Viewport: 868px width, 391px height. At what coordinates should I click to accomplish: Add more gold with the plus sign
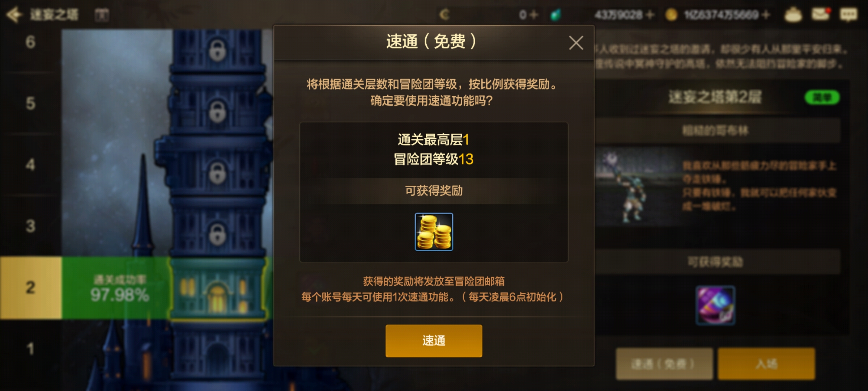(x=766, y=14)
